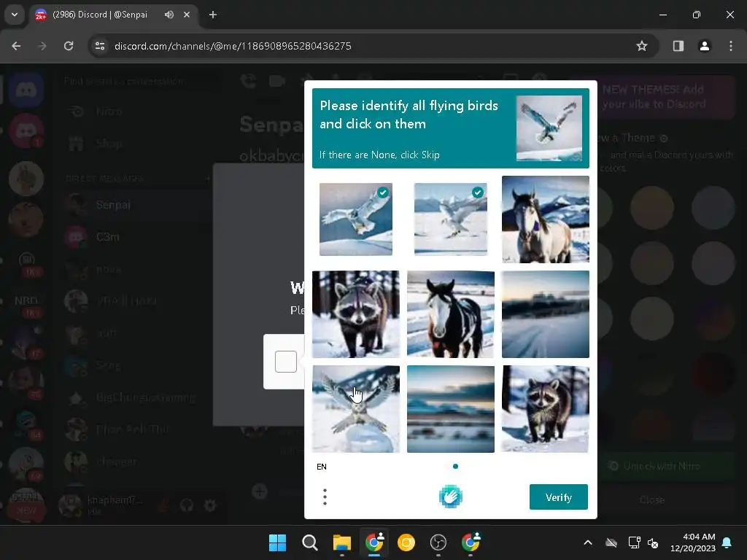Click the Close button in themes panel
The height and width of the screenshot is (560, 747).
(x=652, y=499)
